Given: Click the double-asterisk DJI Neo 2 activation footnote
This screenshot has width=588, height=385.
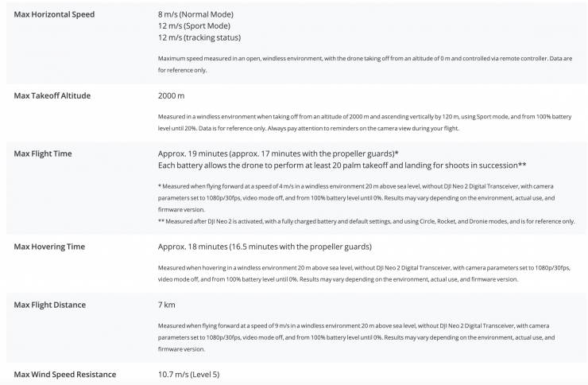Looking at the screenshot, I should (x=366, y=221).
